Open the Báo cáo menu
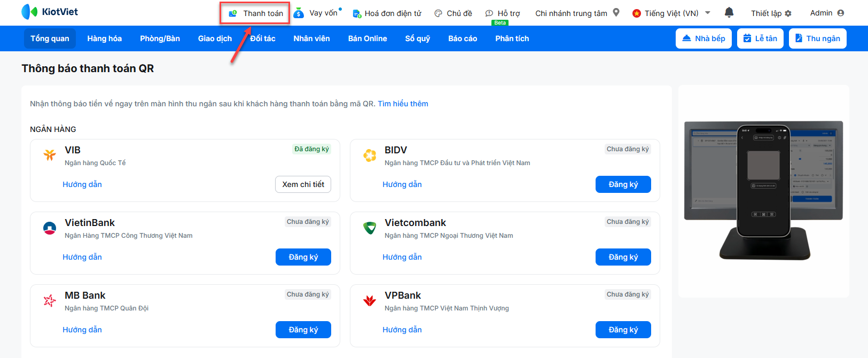Image resolution: width=868 pixels, height=358 pixels. 463,38
